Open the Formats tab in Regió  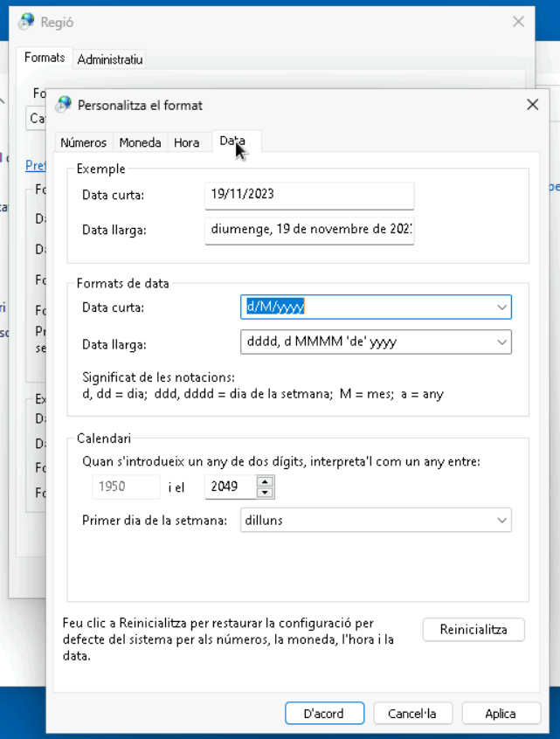45,58
